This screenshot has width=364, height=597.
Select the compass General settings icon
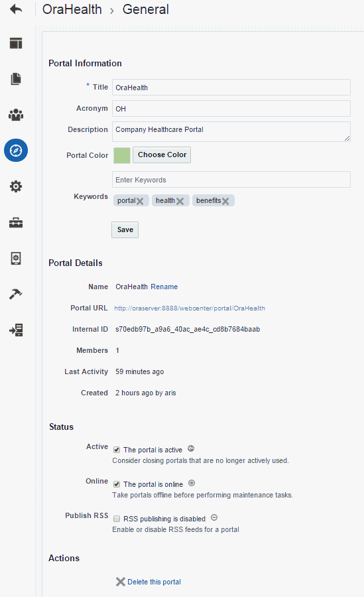coord(16,151)
